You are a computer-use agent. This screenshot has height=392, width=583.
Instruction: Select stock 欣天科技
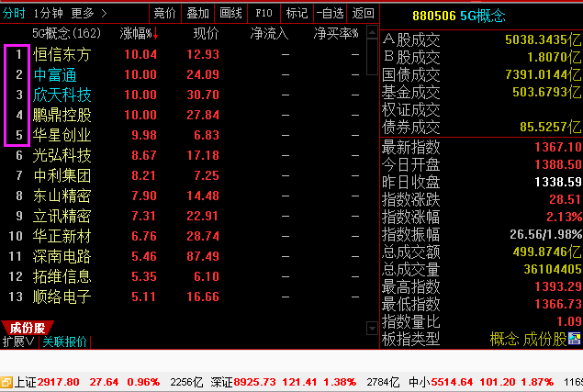coord(62,95)
